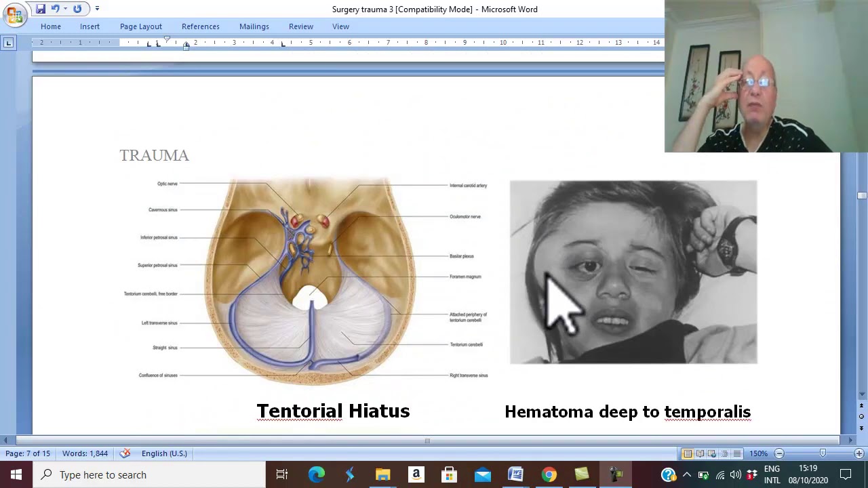Open the Mail app from the taskbar
The height and width of the screenshot is (488, 868).
(482, 474)
